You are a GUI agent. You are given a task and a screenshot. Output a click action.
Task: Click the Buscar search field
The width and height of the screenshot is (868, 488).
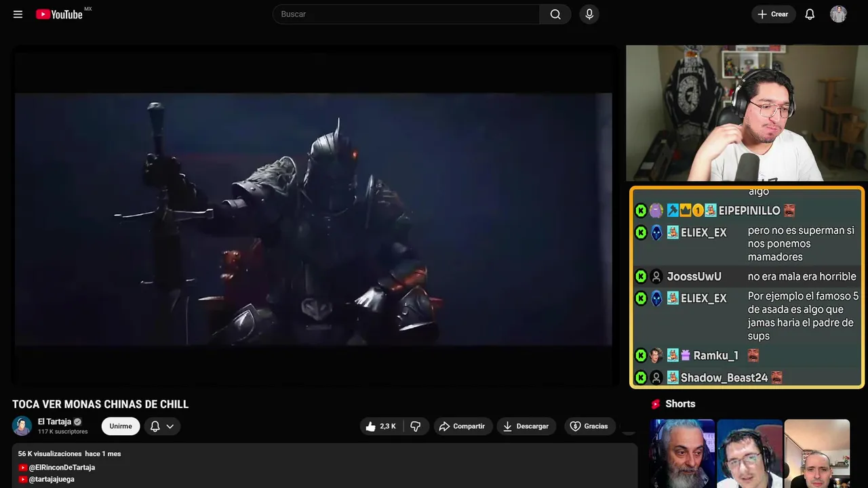[x=406, y=14]
